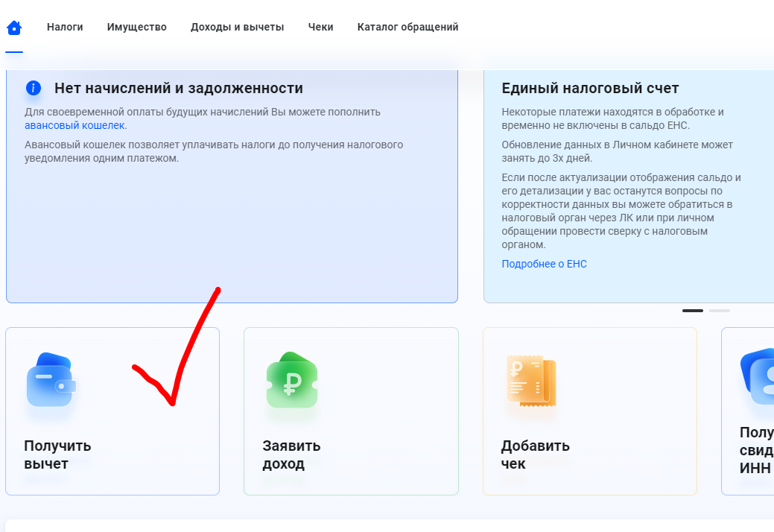
Task: Open the Получить вычет card
Action: click(112, 411)
